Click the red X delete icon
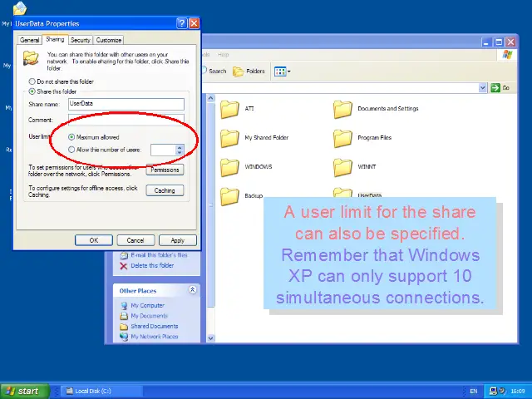The image size is (532, 399). [x=124, y=266]
